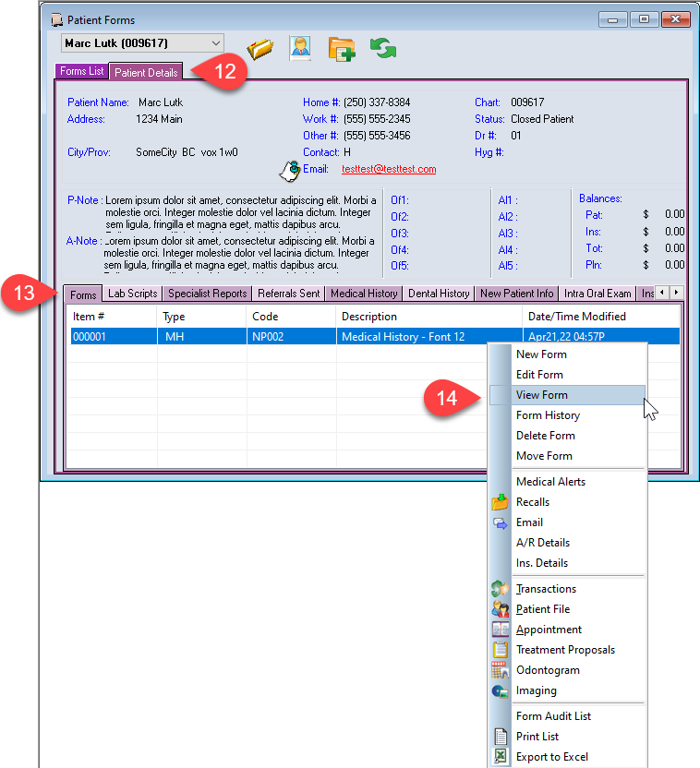
Task: Click the Description column header
Action: [x=429, y=317]
